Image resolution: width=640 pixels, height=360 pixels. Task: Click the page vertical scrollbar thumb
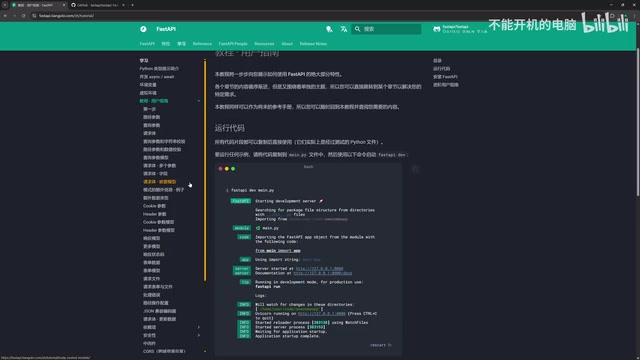tap(638, 122)
